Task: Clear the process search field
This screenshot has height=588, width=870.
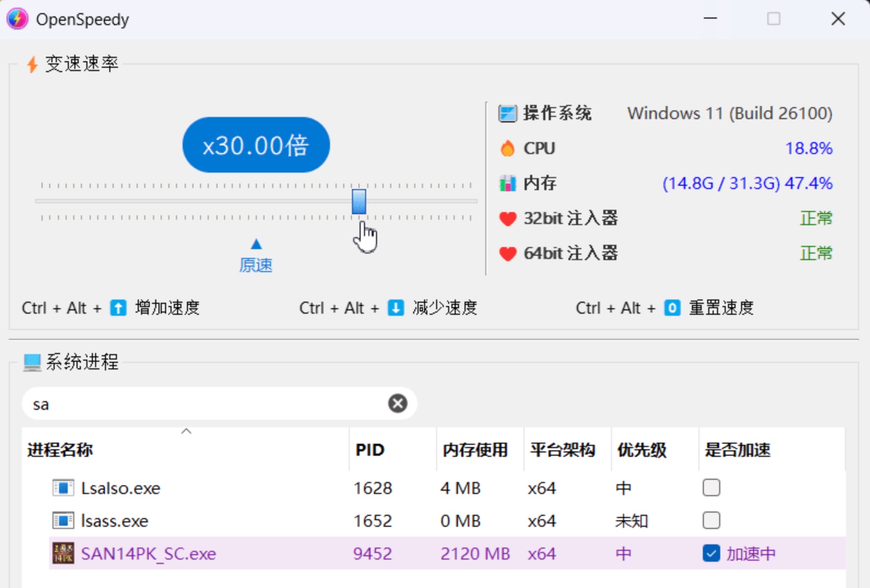Action: point(397,404)
